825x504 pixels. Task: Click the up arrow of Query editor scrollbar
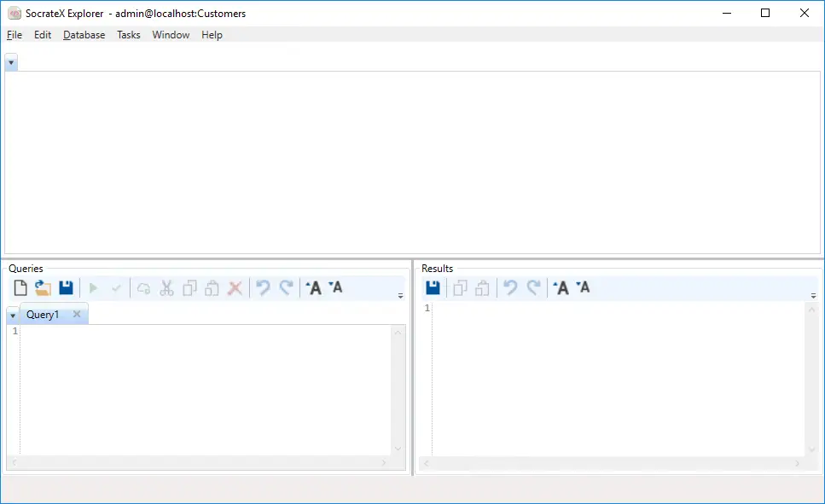[x=398, y=333]
